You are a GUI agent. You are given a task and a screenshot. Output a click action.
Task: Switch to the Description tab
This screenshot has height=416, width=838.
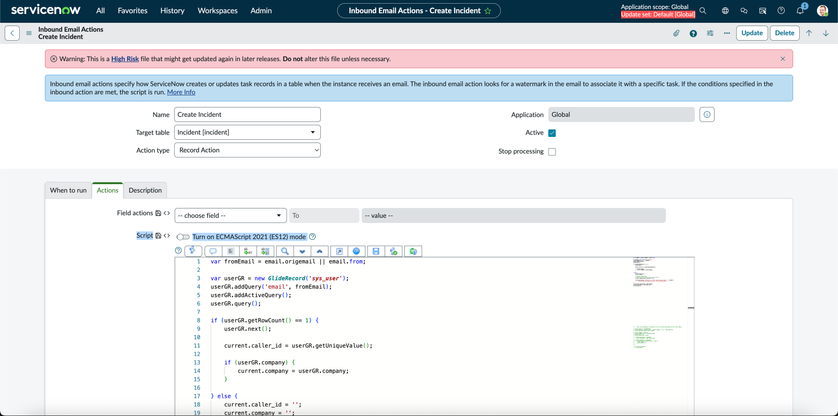pyautogui.click(x=145, y=190)
